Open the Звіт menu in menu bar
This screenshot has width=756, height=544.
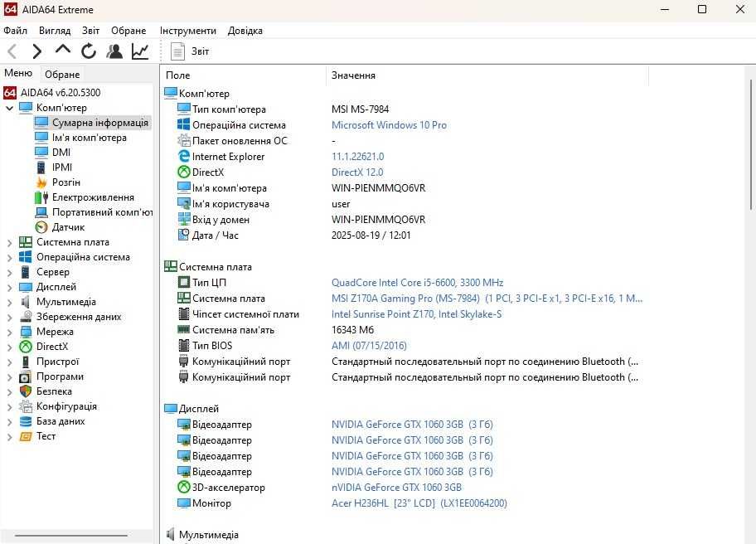coord(90,31)
